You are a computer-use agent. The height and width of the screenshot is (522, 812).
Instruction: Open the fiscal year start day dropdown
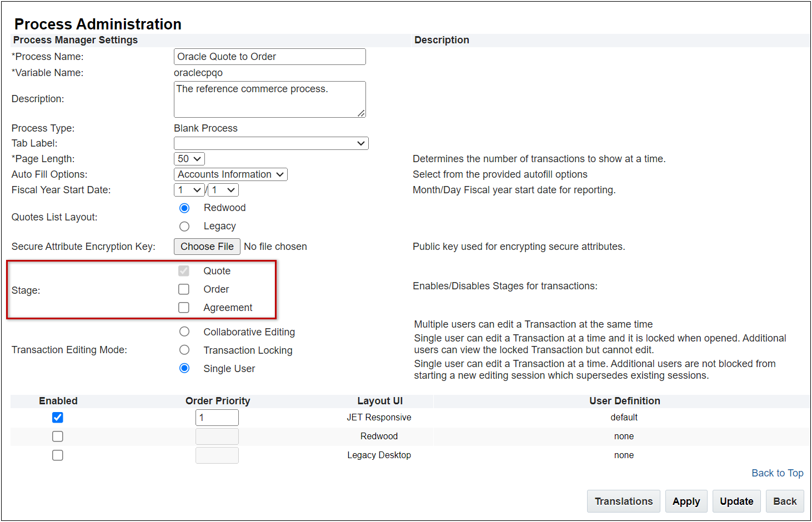click(x=223, y=190)
